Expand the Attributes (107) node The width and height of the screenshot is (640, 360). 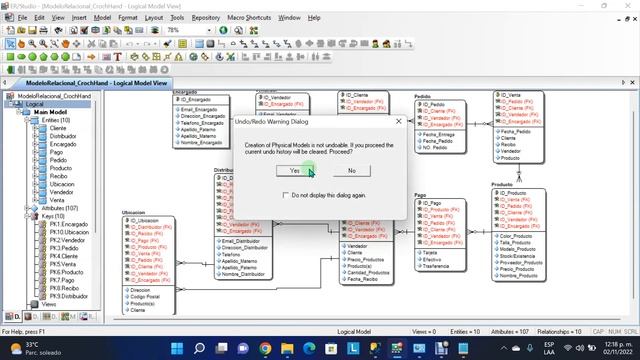(27, 208)
